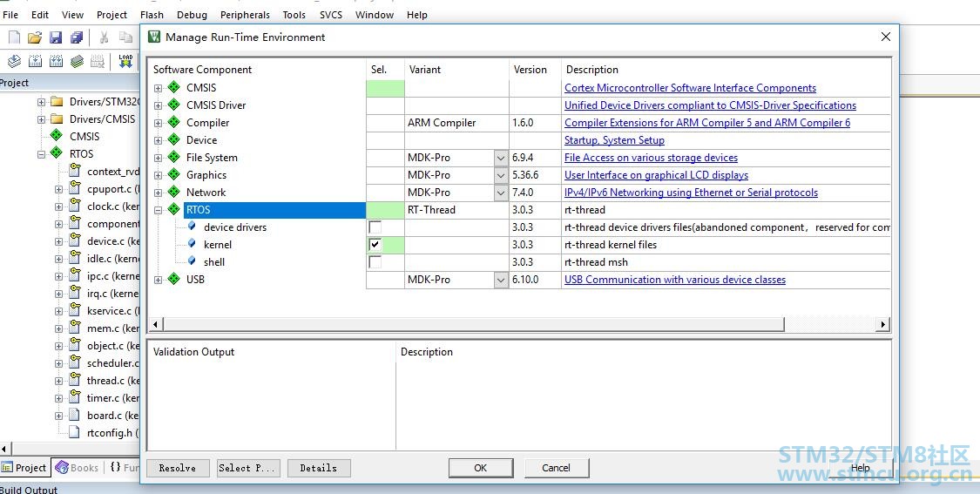Click the Translate current file icon
Viewport: 980px width, 494px height.
point(15,61)
